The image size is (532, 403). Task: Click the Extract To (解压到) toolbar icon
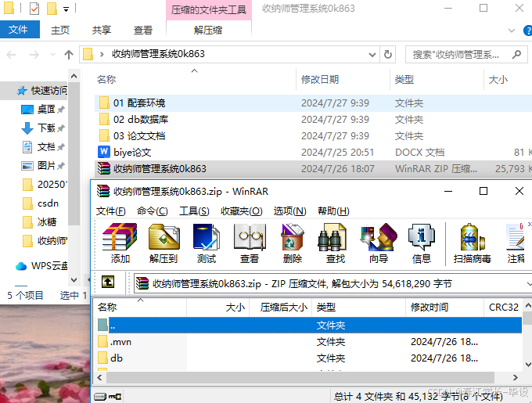point(164,243)
